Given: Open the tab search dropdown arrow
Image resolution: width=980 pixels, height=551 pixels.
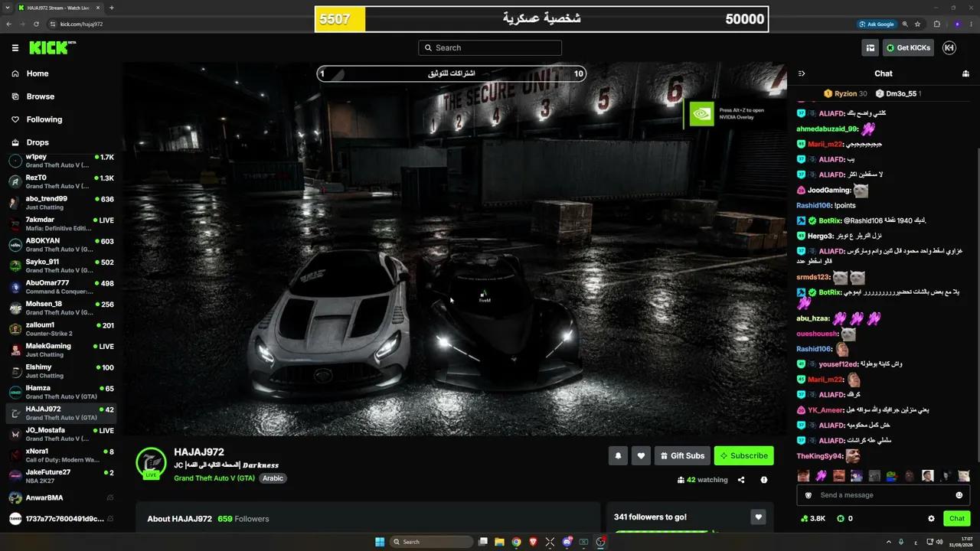Looking at the screenshot, I should coord(7,8).
